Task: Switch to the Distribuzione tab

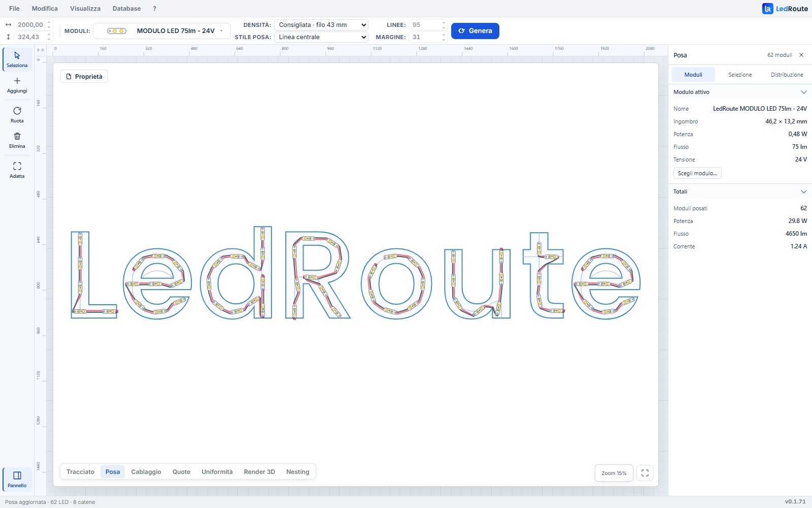Action: tap(787, 75)
